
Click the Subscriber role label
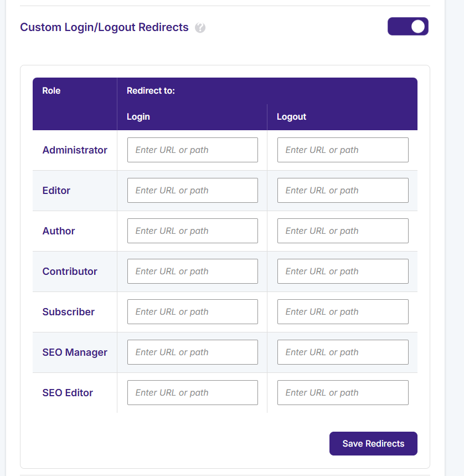tap(69, 312)
